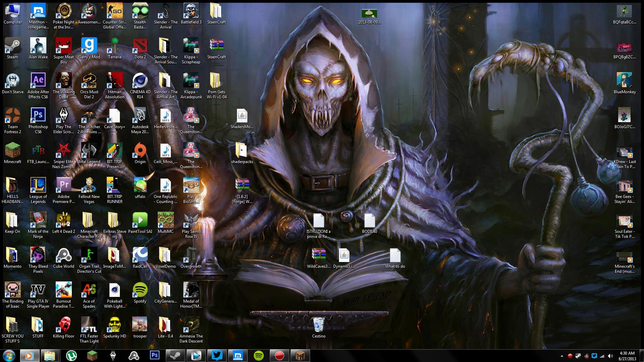Image resolution: width=644 pixels, height=362 pixels.
Task: Open The Binding of Isaac
Action: click(x=12, y=295)
